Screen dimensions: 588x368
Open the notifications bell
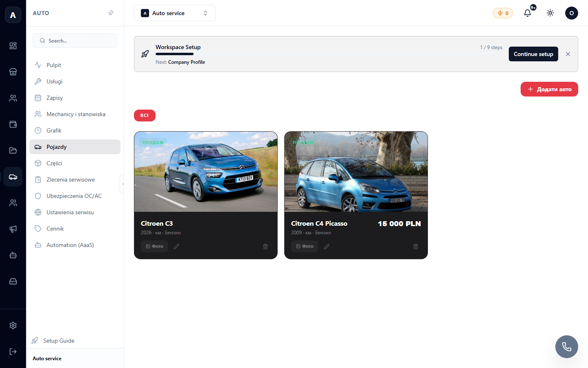[x=528, y=13]
